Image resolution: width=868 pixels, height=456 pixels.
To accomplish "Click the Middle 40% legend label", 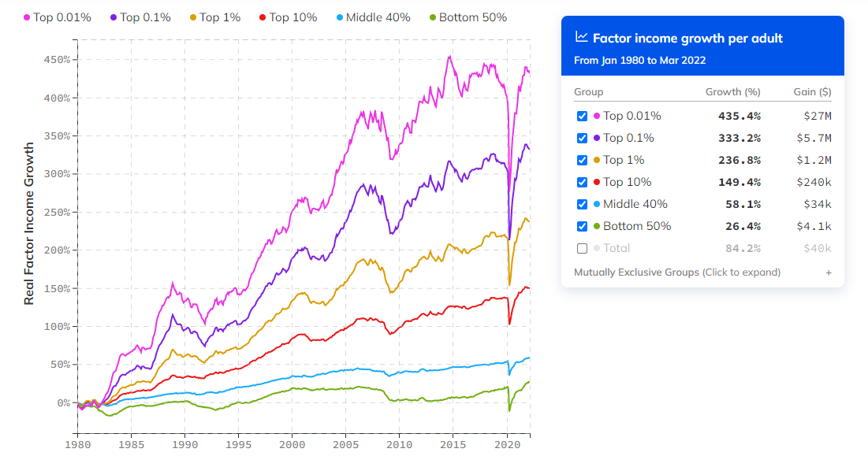I will pyautogui.click(x=378, y=17).
